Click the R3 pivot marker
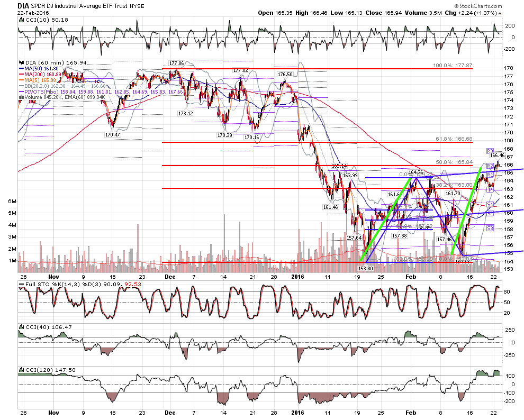Screen dimensions: 524x420 click(x=490, y=151)
